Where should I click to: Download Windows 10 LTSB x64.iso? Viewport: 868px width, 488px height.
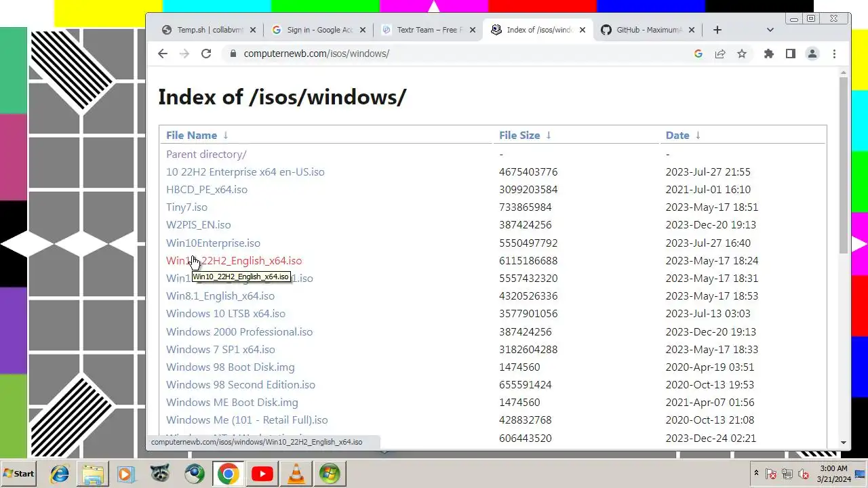click(x=226, y=314)
